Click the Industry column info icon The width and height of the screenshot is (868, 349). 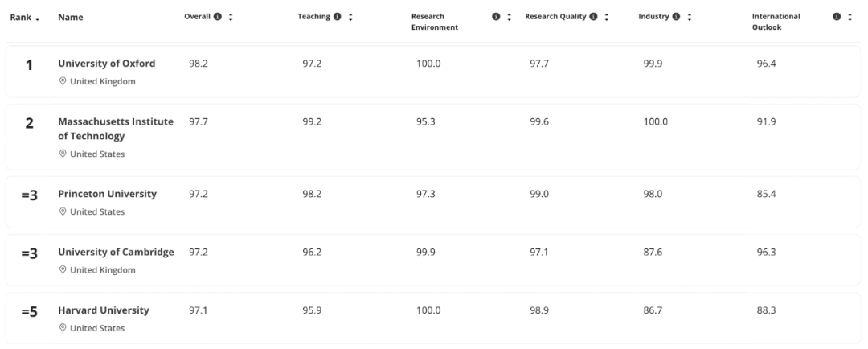(x=677, y=17)
